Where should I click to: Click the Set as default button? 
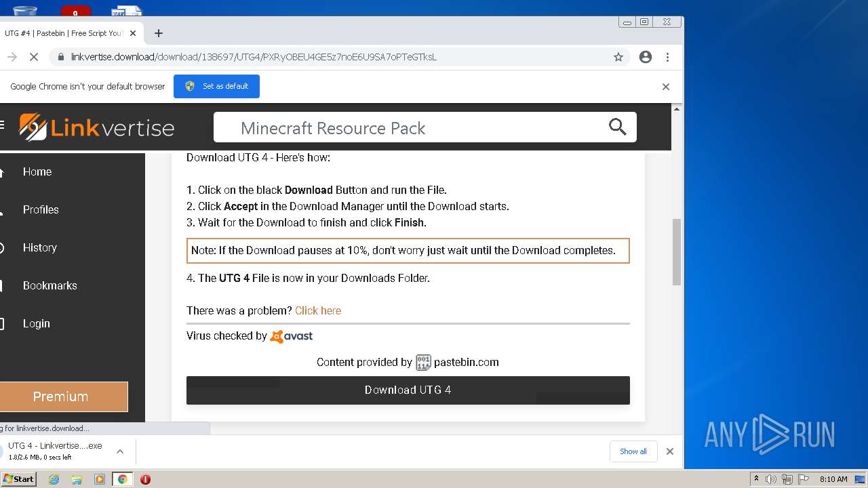click(216, 87)
